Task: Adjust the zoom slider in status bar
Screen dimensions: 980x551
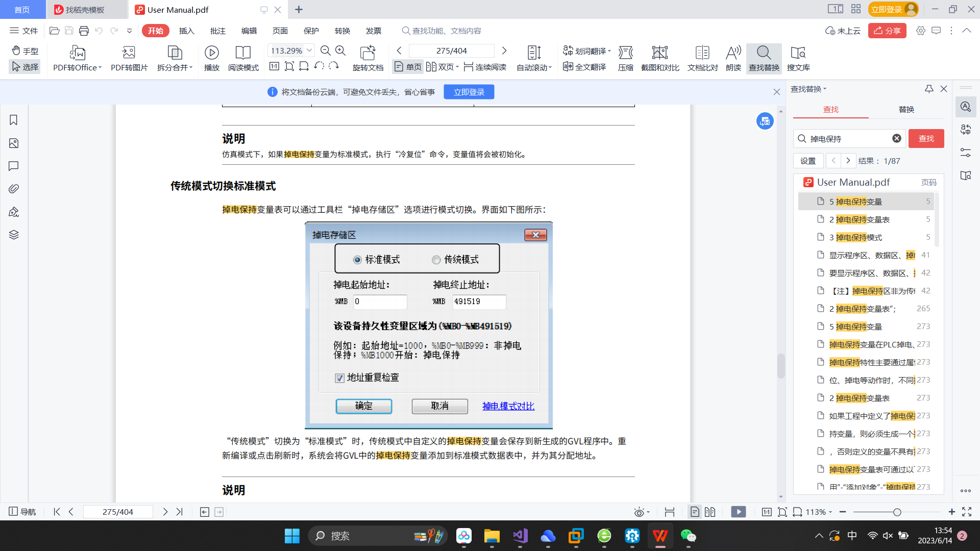Action: pyautogui.click(x=897, y=512)
